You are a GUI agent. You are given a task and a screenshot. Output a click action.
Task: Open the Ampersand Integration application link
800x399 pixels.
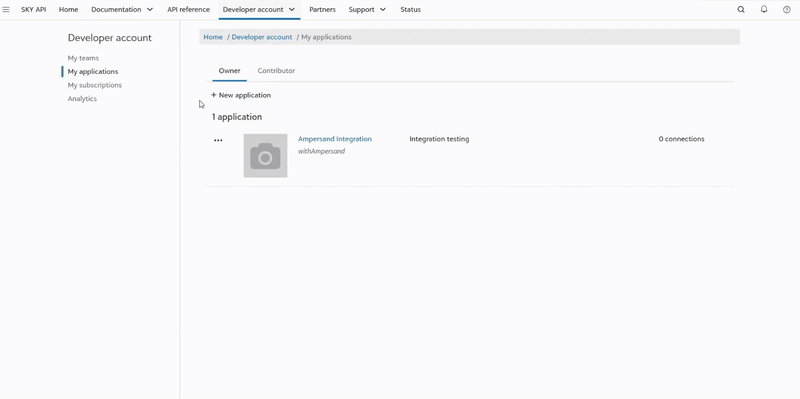coord(335,139)
